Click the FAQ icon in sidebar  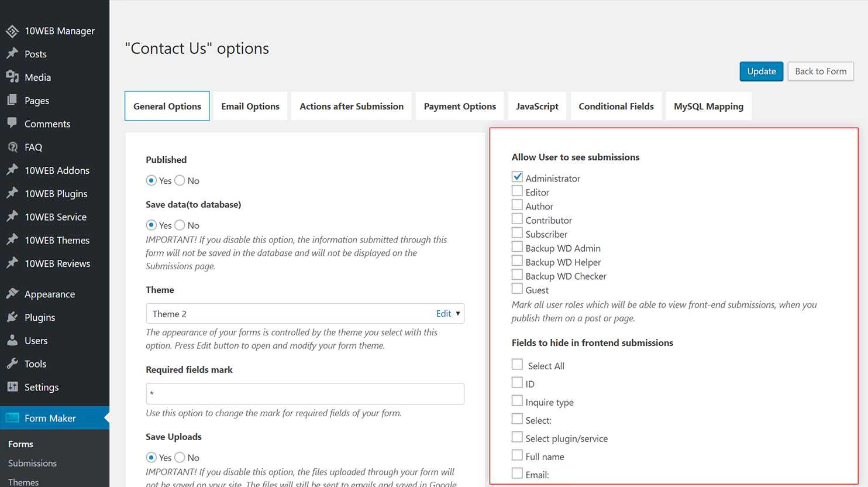pos(12,147)
